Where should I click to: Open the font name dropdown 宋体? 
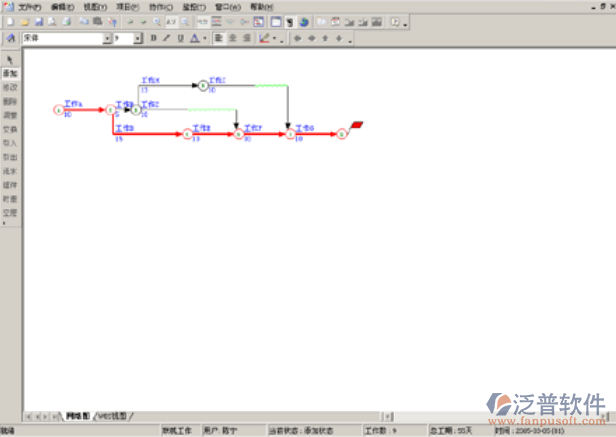108,39
